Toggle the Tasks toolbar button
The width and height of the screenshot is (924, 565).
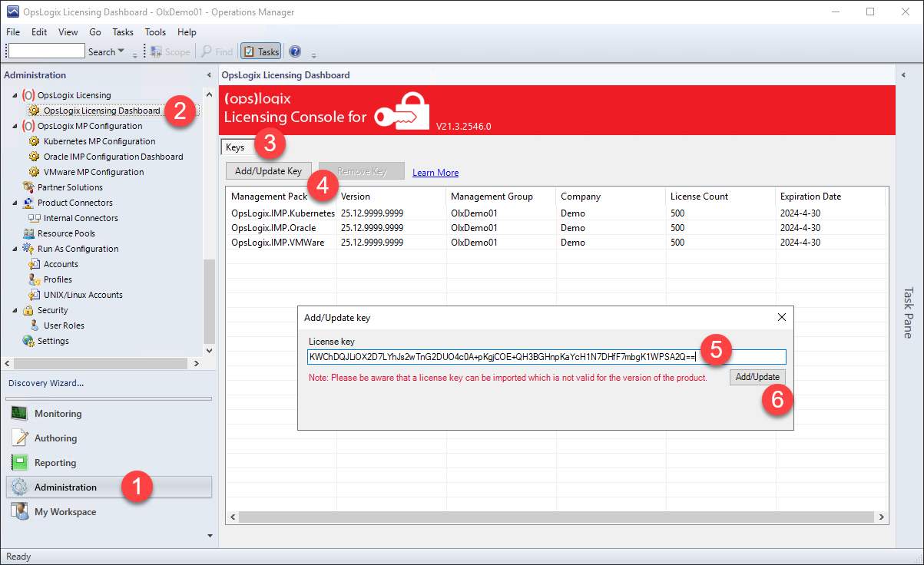click(261, 51)
